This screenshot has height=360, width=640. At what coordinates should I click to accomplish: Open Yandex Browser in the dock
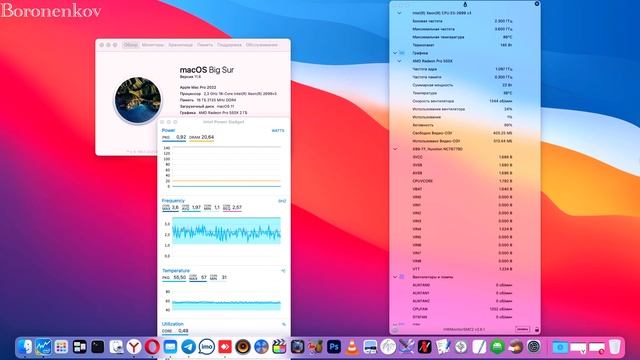133,347
